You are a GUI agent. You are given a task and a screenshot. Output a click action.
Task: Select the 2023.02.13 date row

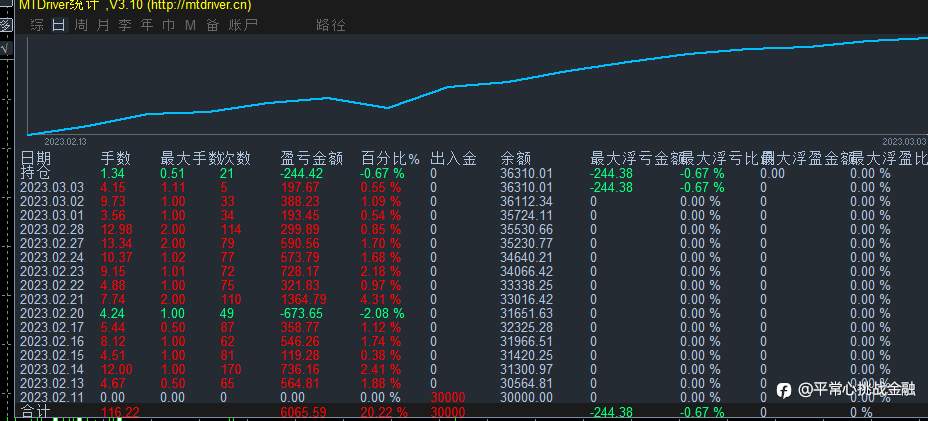coord(52,384)
